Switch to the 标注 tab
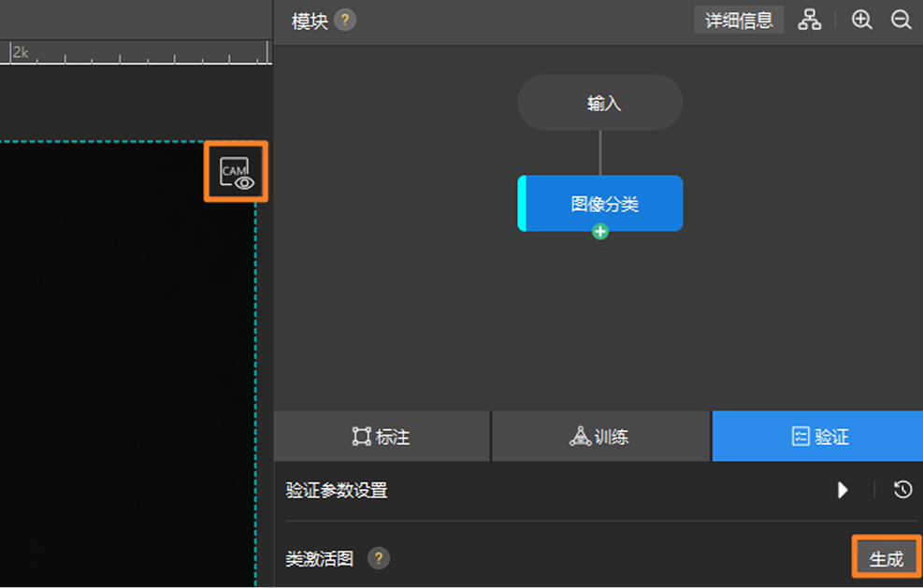This screenshot has width=923, height=588. tap(382, 437)
